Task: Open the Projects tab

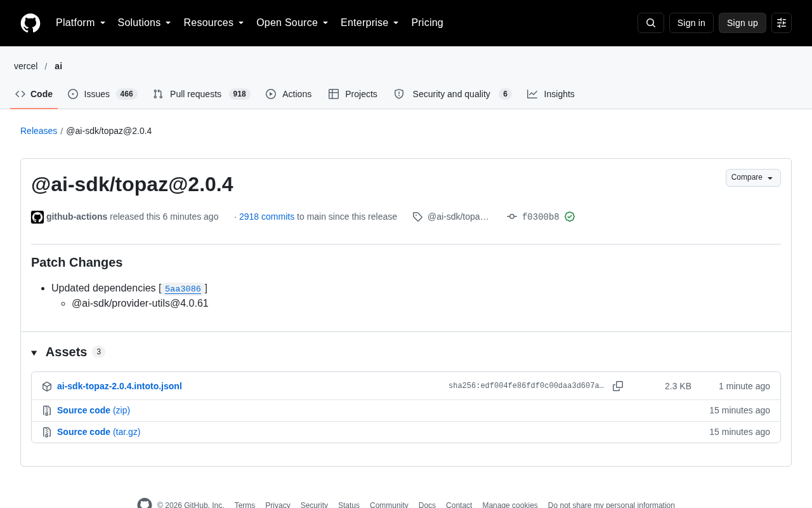Action: point(353,94)
